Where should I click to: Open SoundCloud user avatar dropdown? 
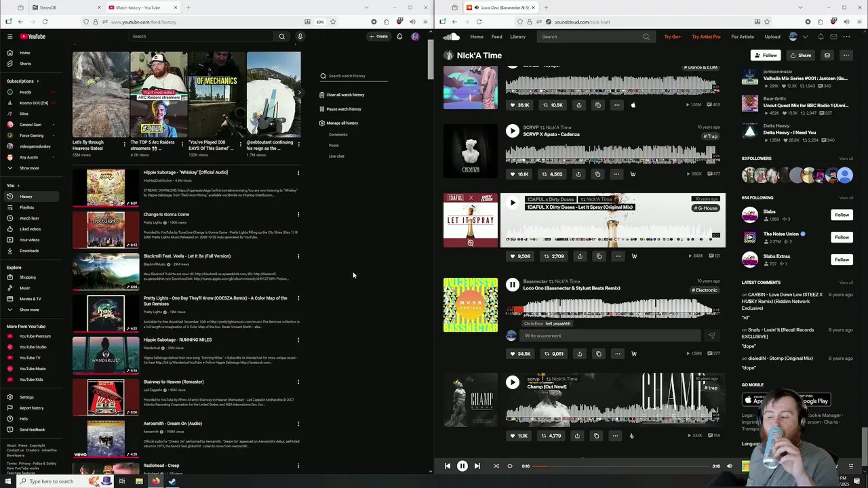(797, 37)
